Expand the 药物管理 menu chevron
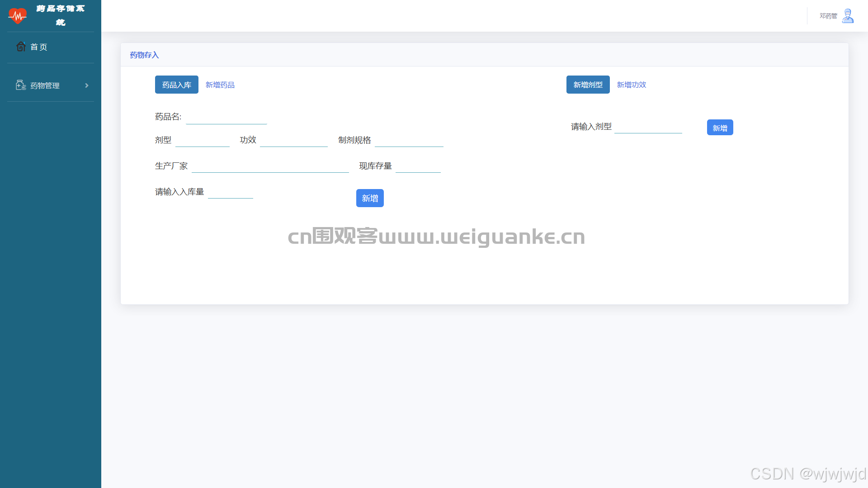This screenshot has height=488, width=868. pos(87,85)
